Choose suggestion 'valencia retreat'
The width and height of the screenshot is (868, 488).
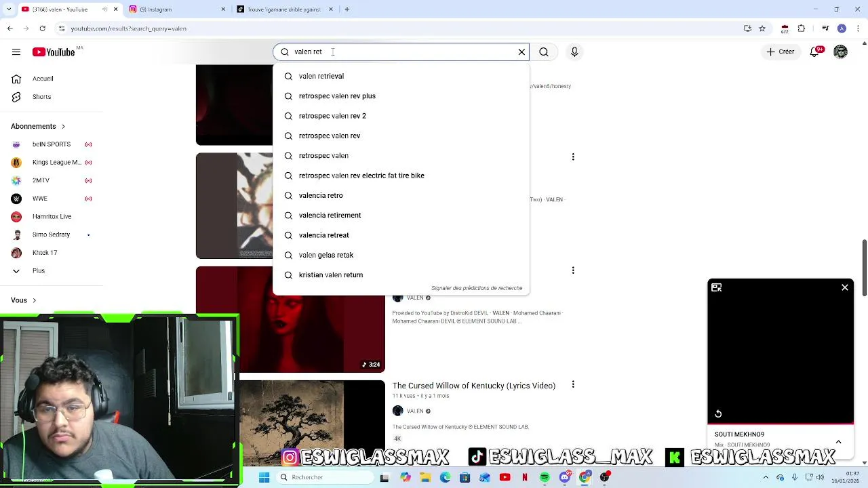[x=401, y=235]
